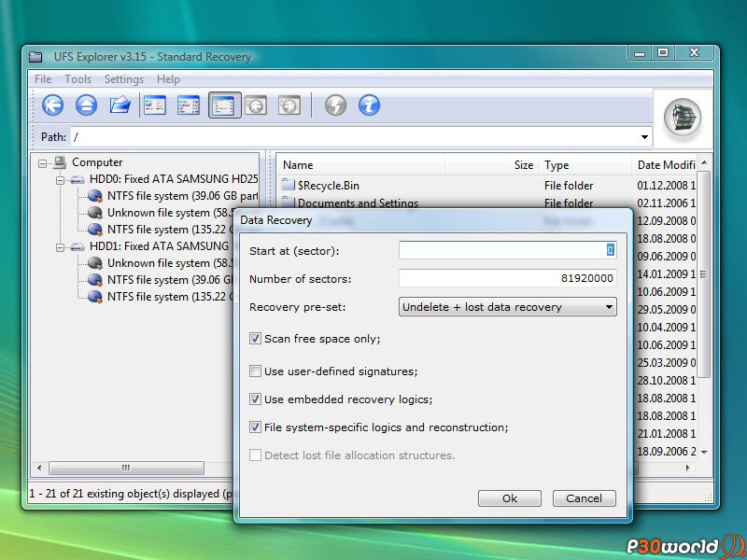The image size is (747, 560).
Task: Click tree panel scroll left arrow
Action: coord(39,468)
